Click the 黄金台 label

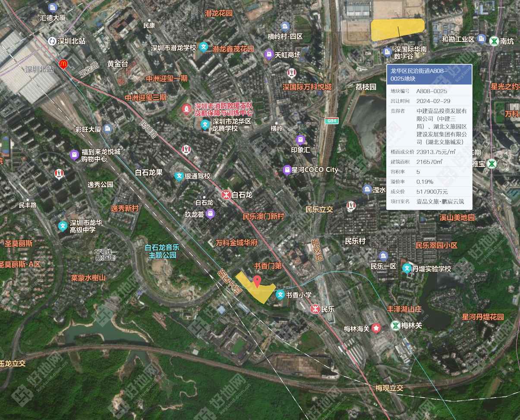tap(118, 64)
